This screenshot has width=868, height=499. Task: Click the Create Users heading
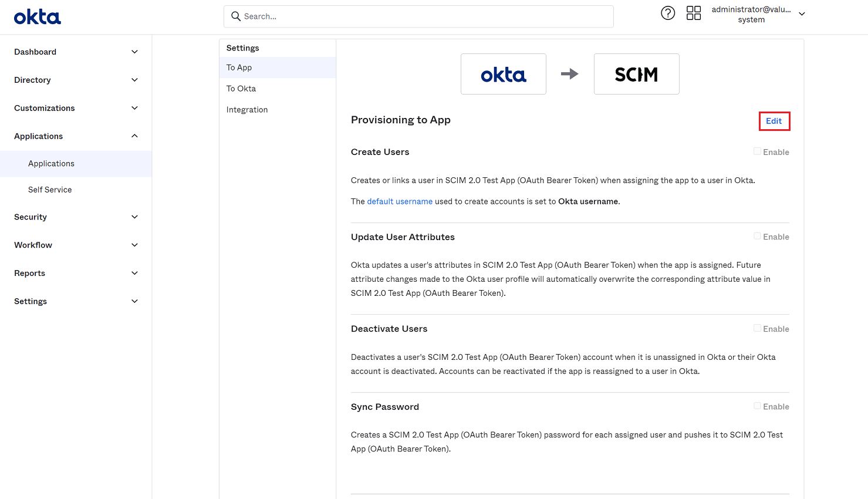pos(380,152)
